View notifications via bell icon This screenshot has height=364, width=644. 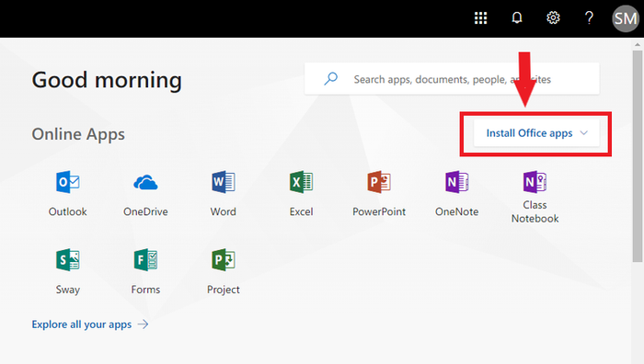point(517,18)
